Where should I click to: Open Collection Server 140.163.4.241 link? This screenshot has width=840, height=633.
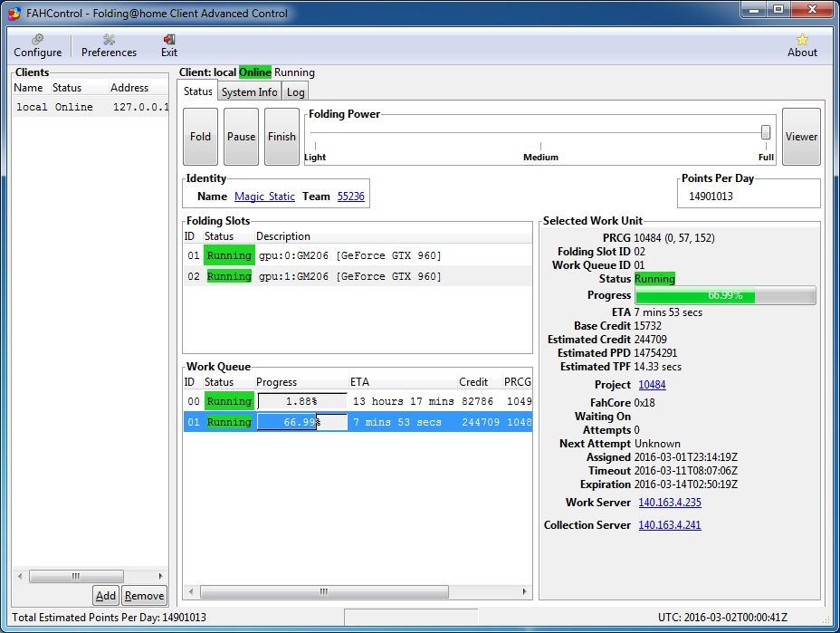(670, 524)
